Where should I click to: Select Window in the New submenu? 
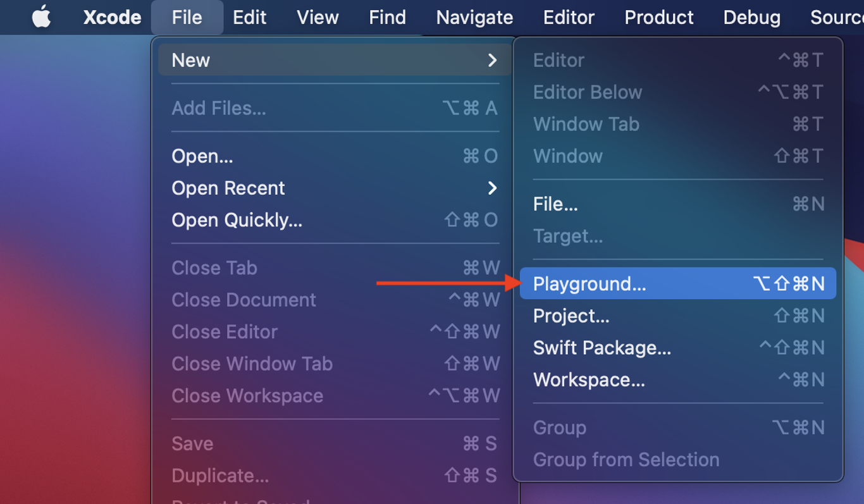click(x=678, y=156)
